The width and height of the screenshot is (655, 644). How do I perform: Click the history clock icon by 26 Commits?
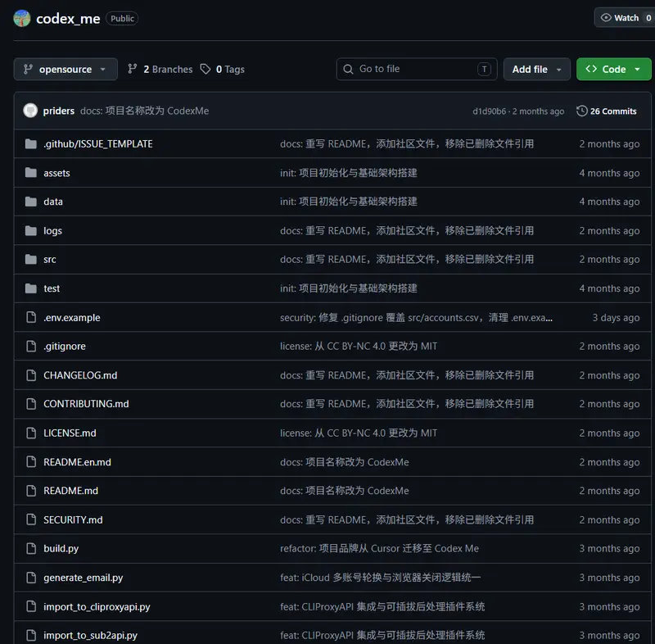[x=581, y=111]
